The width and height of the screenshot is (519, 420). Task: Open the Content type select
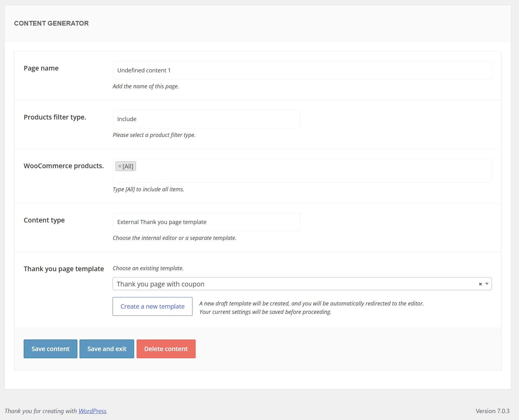(x=206, y=222)
